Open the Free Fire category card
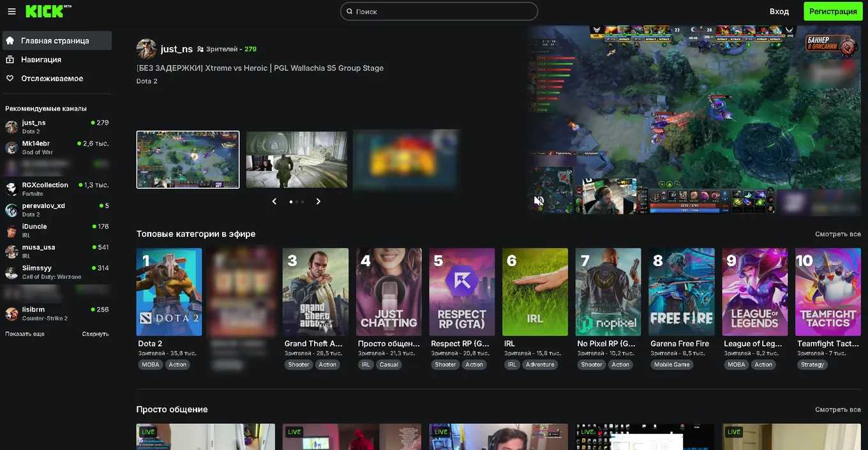The width and height of the screenshot is (868, 450). point(682,292)
